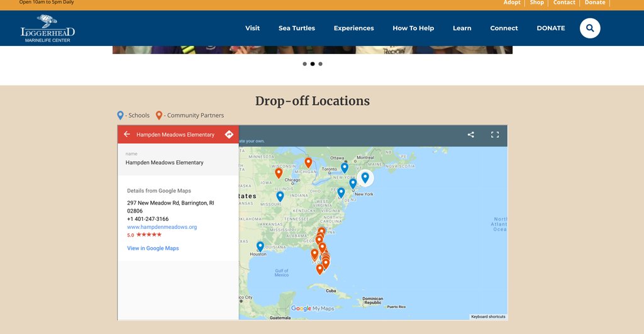Click the Google My Maps logo
Image resolution: width=644 pixels, height=334 pixels.
click(312, 308)
